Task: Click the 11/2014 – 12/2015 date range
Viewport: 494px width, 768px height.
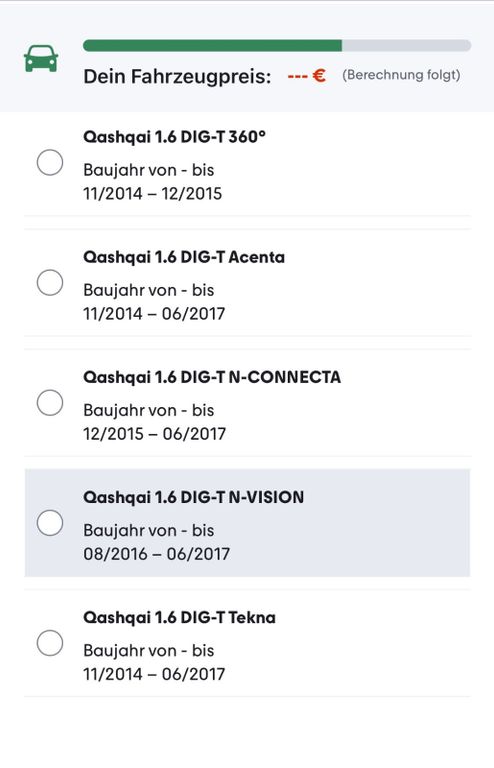Action: 152,193
